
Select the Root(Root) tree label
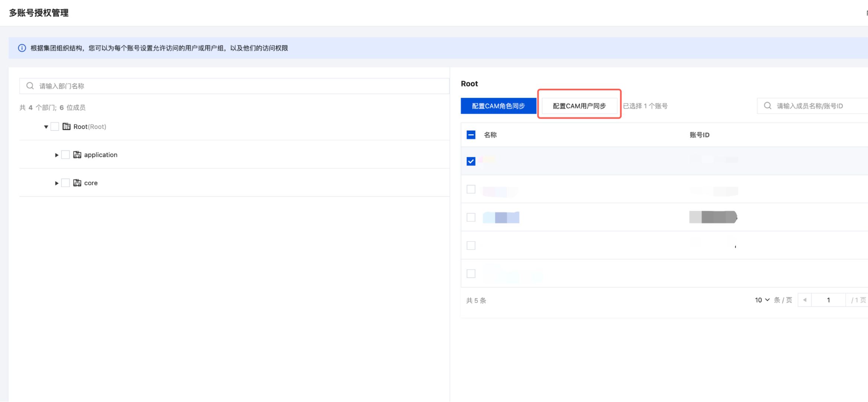[x=90, y=127]
